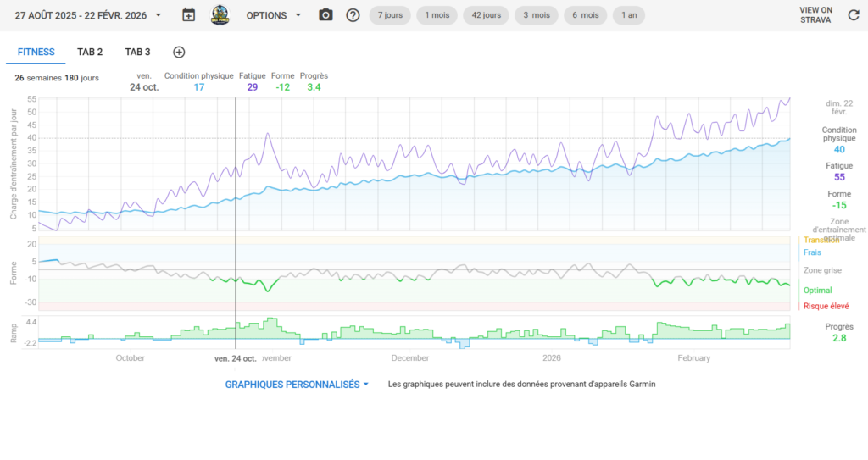Switch to the TAB 2 tab
This screenshot has width=868, height=460.
[90, 53]
